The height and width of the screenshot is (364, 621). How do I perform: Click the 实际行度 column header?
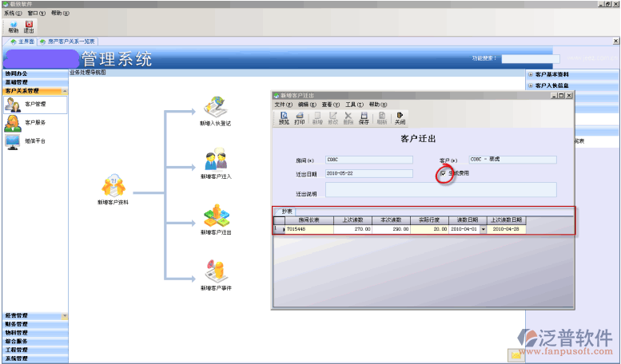pyautogui.click(x=429, y=220)
